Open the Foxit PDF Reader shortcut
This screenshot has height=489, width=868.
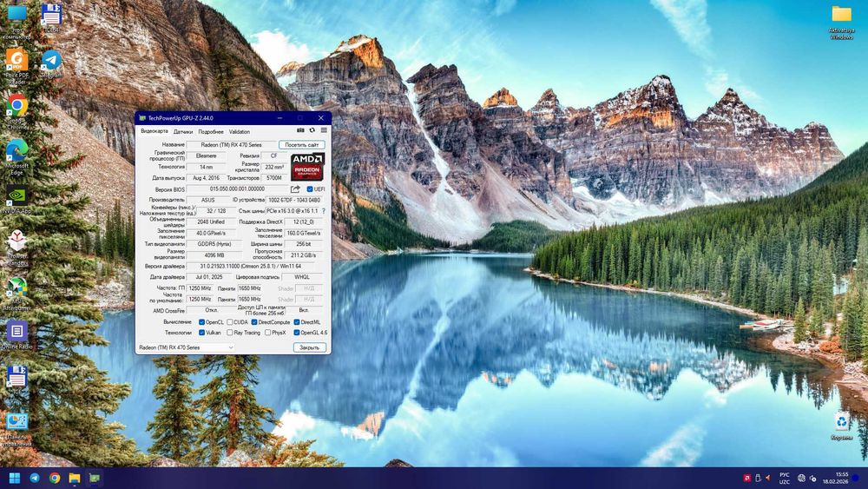click(16, 67)
